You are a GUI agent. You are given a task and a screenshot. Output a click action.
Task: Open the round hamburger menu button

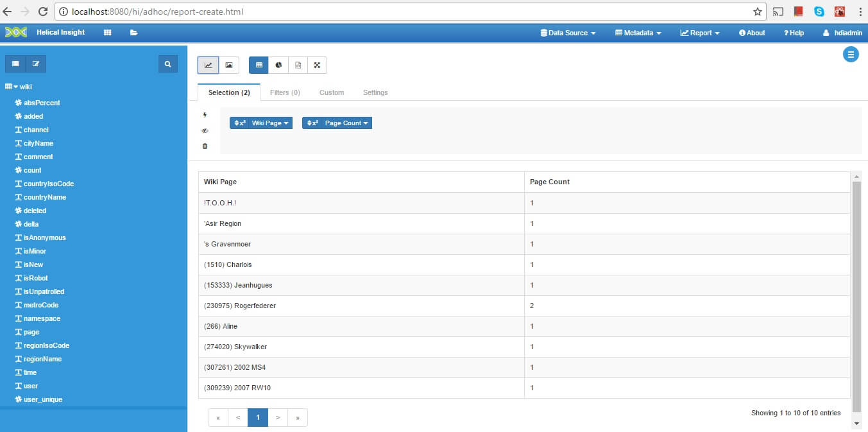coord(851,55)
